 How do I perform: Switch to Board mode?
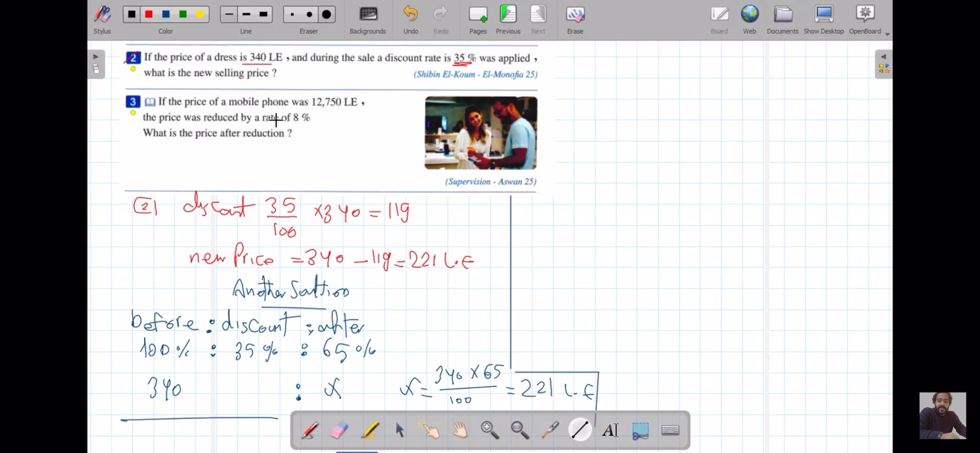pos(720,19)
